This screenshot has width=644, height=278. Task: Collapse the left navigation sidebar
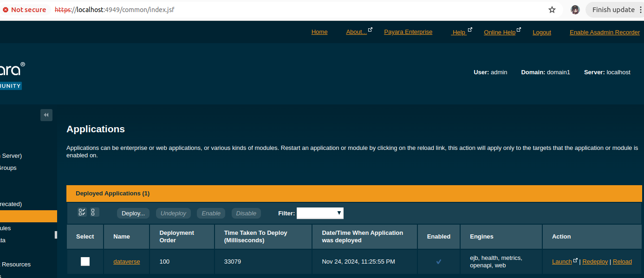click(x=46, y=115)
